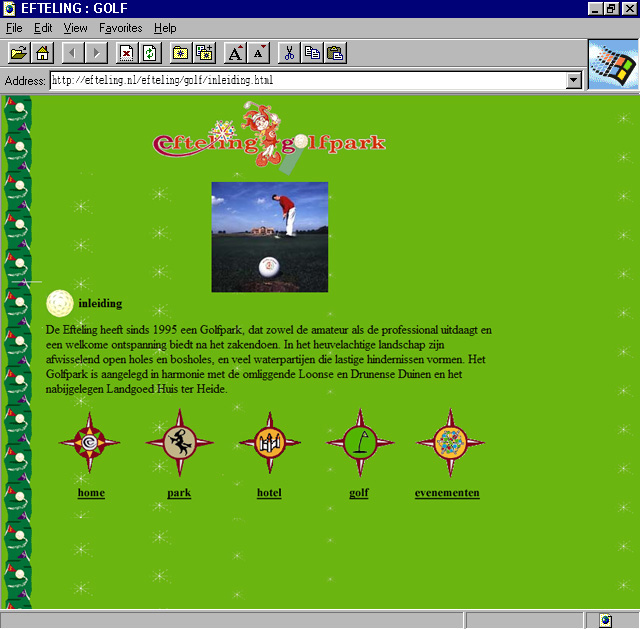This screenshot has height=629, width=640.
Task: Click the home compass icon
Action: (90, 442)
